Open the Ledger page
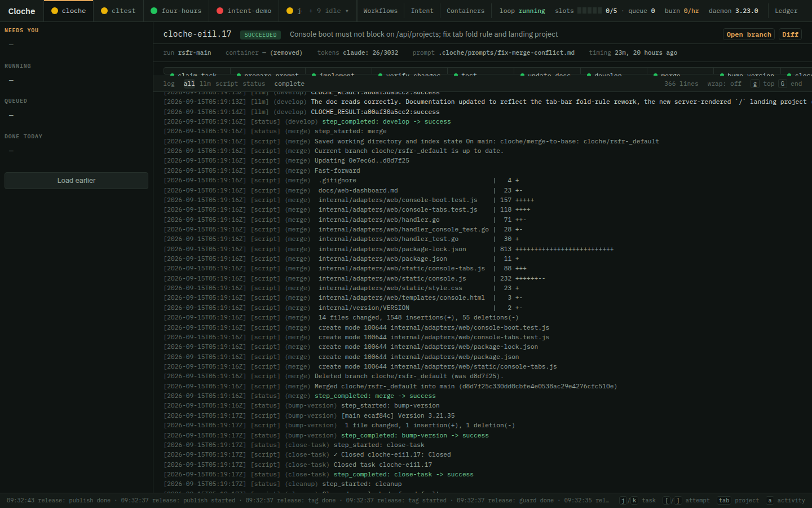812x508 pixels. pos(786,11)
